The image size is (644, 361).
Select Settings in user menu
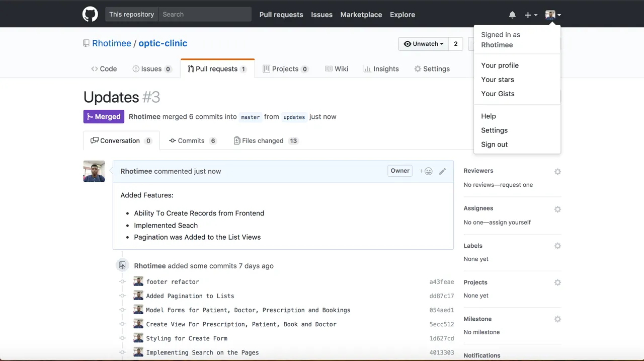pos(517,130)
